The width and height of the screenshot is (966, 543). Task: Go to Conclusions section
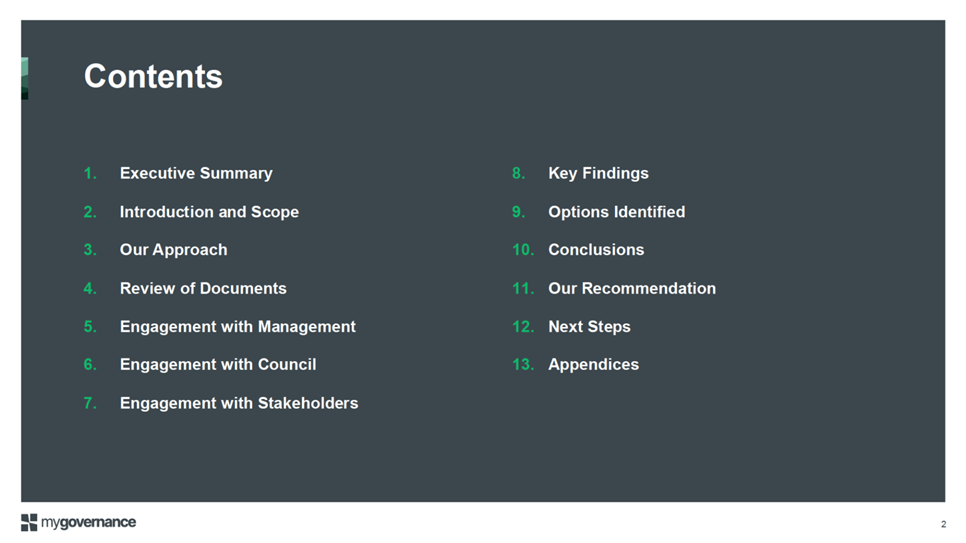tap(596, 250)
